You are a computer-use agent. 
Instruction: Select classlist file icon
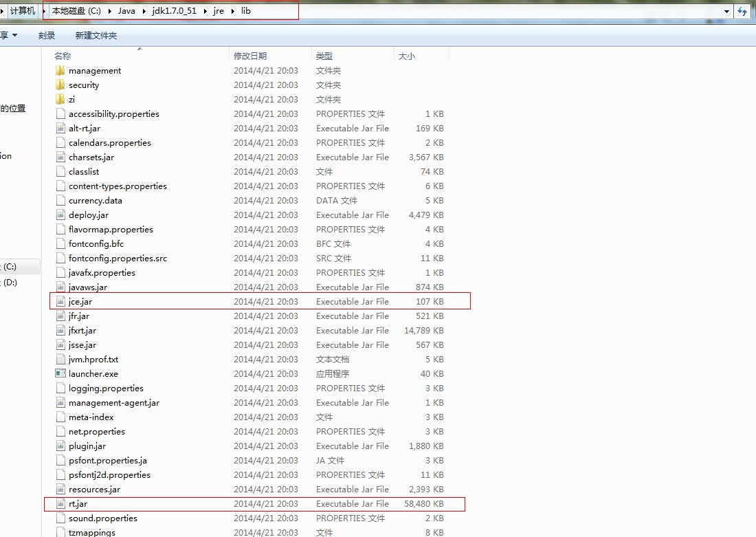[x=60, y=172]
